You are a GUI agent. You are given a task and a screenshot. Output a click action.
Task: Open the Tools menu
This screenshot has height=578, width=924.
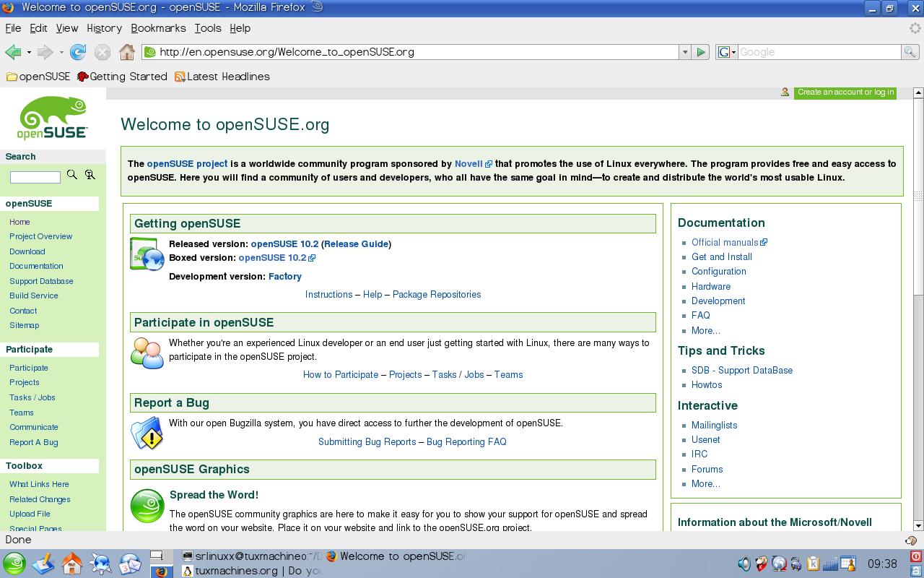pos(207,28)
